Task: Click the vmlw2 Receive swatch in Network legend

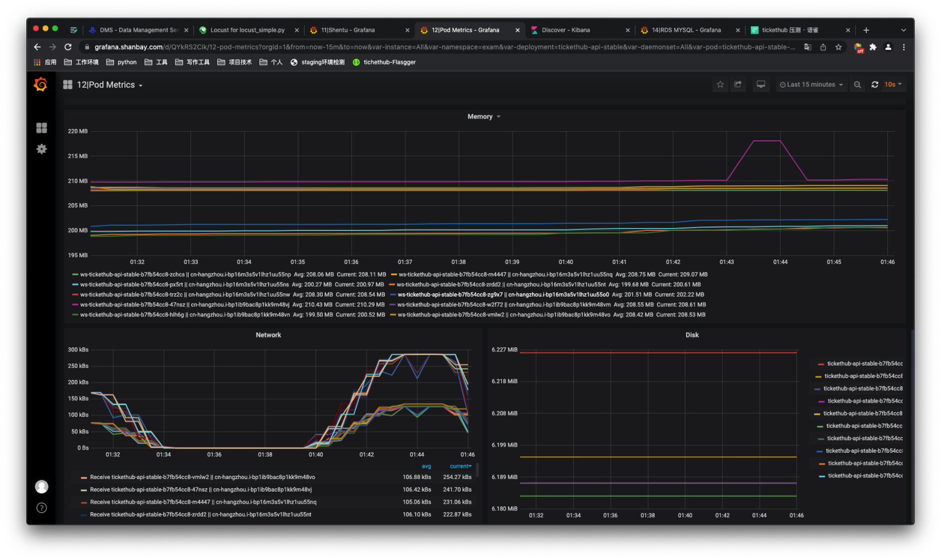Action: tap(84, 477)
